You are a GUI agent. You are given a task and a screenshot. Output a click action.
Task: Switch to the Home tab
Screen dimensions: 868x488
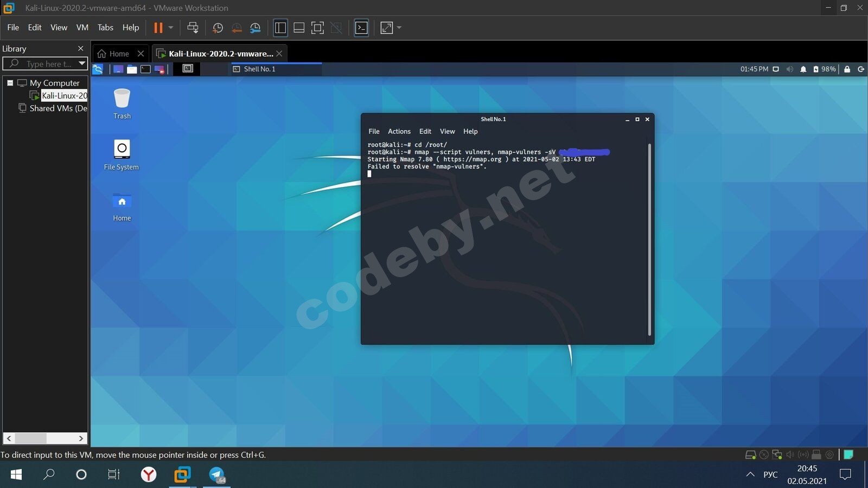coord(114,54)
